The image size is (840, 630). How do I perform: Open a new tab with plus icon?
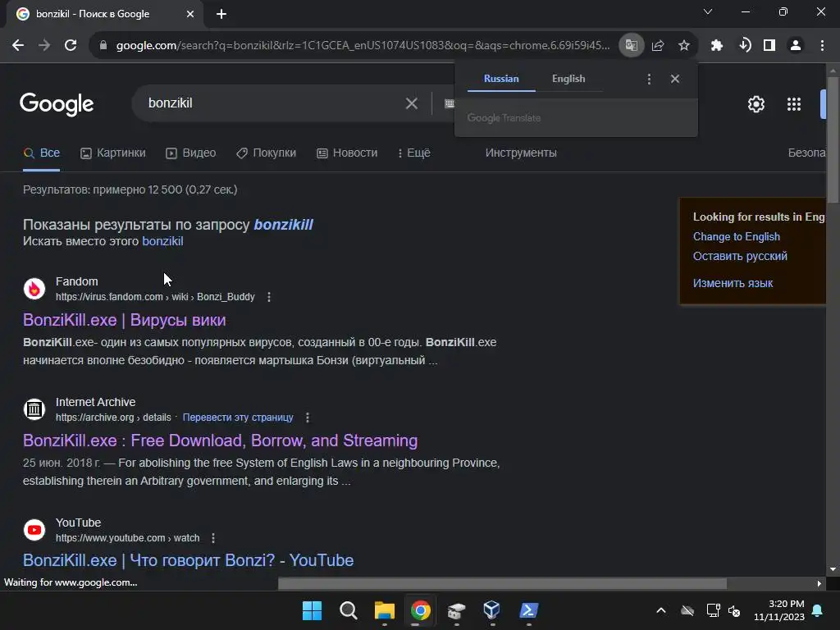click(221, 14)
